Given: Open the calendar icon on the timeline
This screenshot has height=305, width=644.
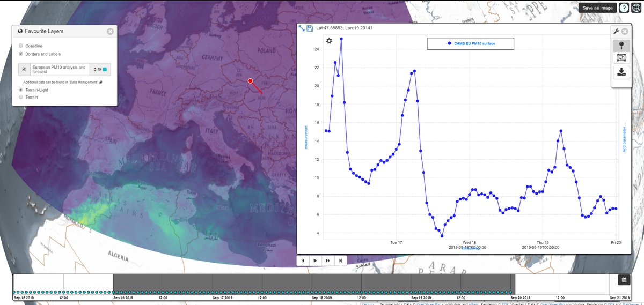Looking at the screenshot, I should [x=624, y=280].
